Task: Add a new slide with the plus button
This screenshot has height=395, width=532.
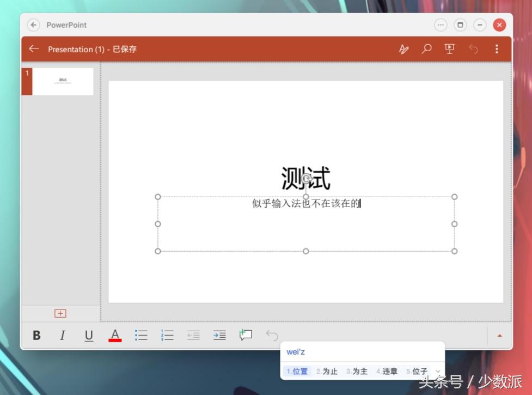Action: 60,313
